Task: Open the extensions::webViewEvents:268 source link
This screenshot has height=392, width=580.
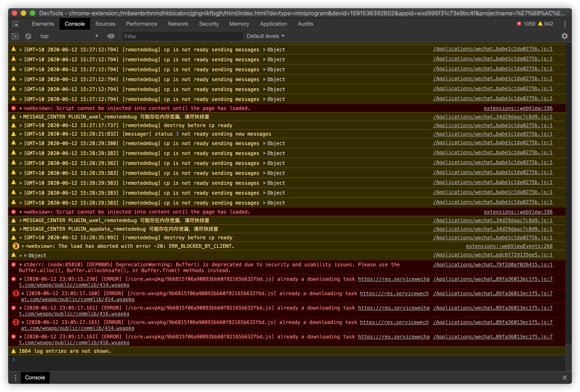Action: coord(509,246)
